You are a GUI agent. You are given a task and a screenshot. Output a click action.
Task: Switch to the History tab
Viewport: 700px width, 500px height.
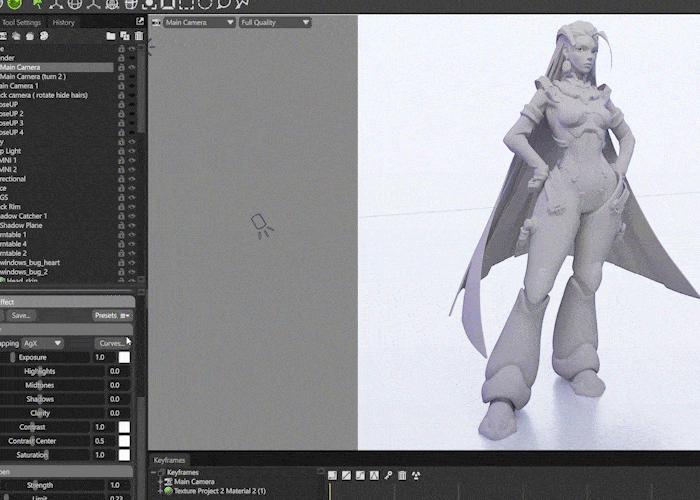point(63,22)
